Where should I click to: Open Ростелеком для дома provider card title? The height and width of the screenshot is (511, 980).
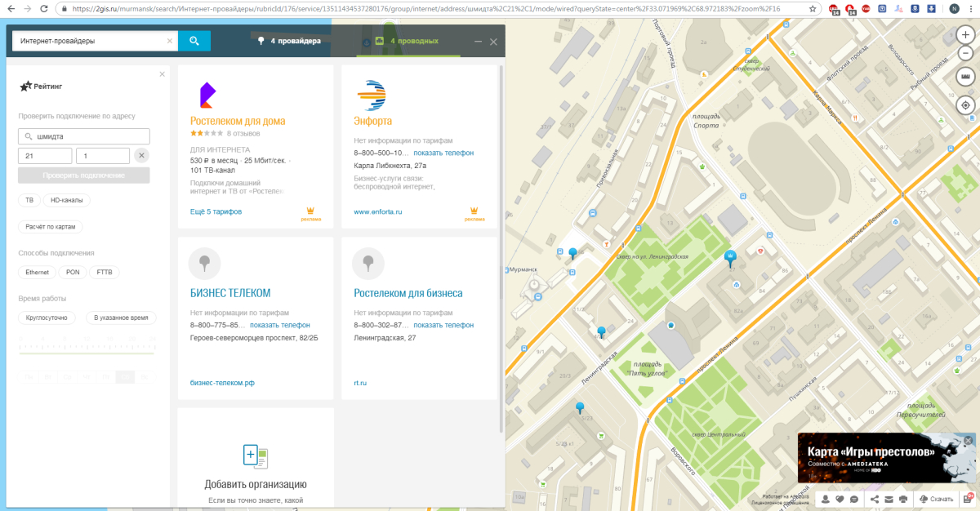pos(238,121)
